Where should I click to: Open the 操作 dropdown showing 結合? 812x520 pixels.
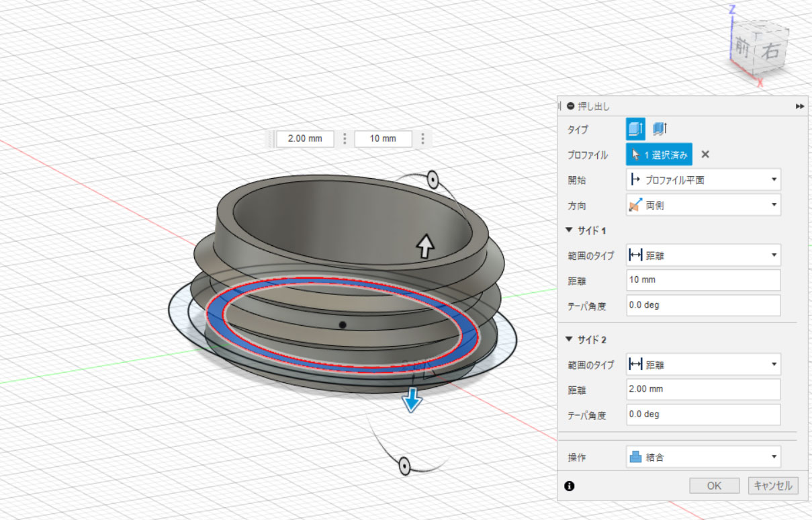click(x=703, y=458)
